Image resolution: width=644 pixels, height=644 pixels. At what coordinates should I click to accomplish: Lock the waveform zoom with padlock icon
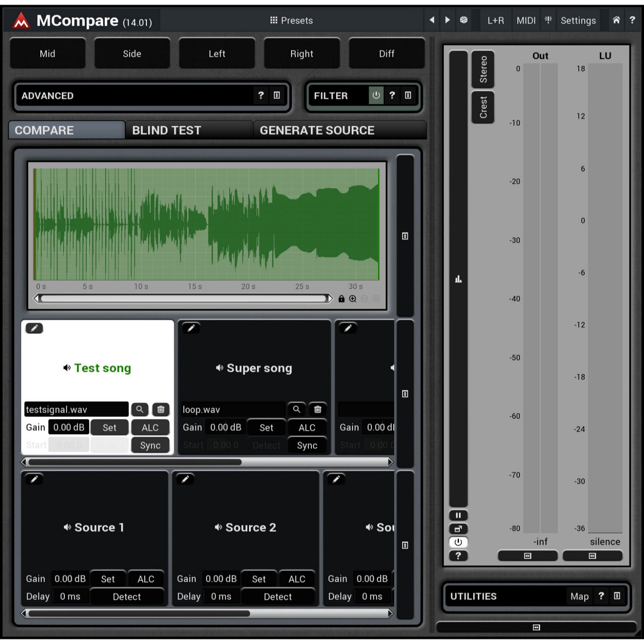[341, 298]
